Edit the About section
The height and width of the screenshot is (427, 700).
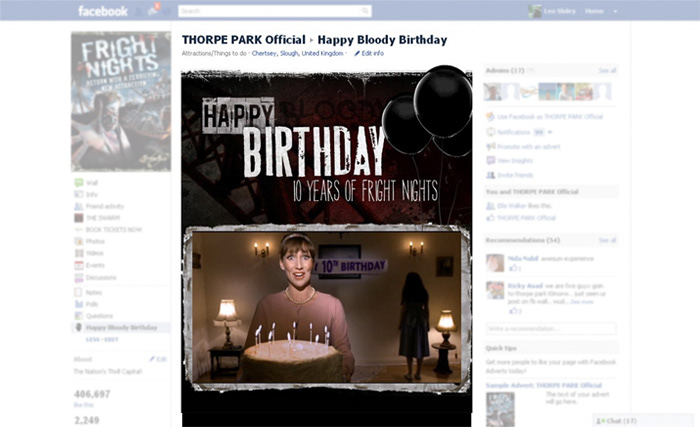[158, 359]
